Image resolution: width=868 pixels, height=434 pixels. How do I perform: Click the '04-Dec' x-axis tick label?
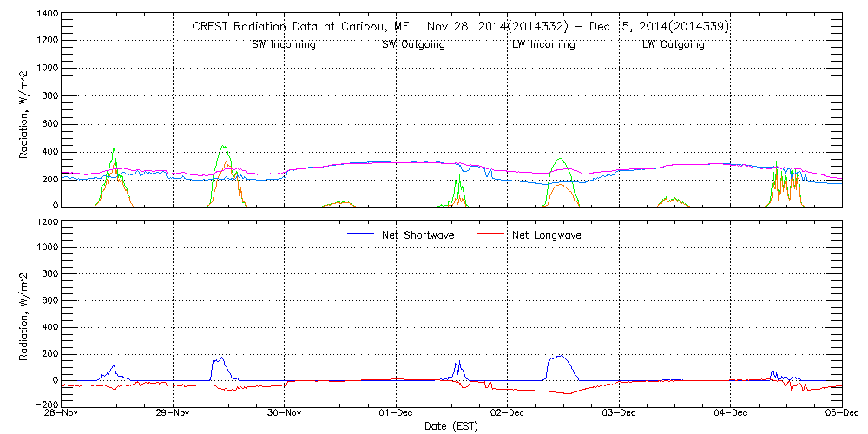(x=730, y=413)
